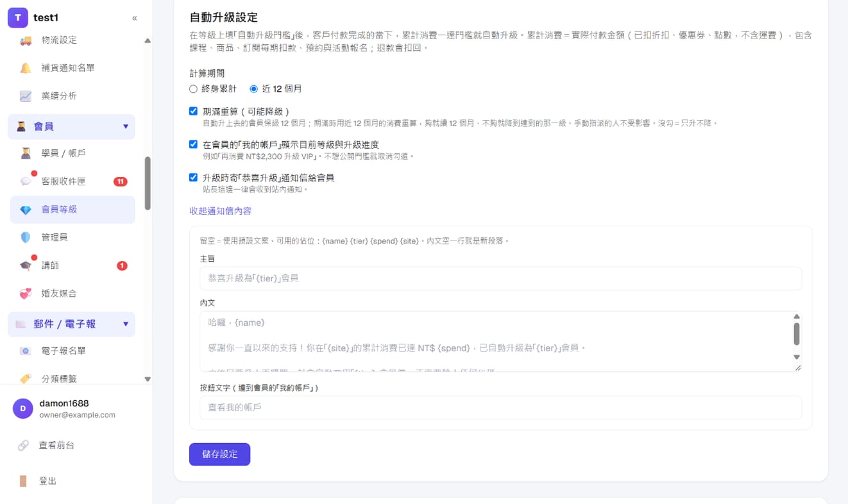Screen dimensions: 848x504
Task: Uncheck 期滿重算(可能降級) checkbox
Action: (x=193, y=111)
